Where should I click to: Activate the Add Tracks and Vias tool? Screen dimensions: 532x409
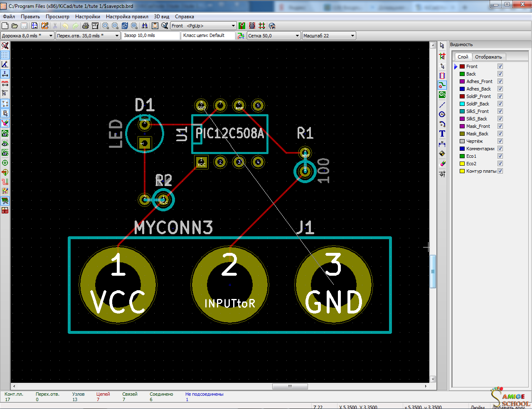442,85
